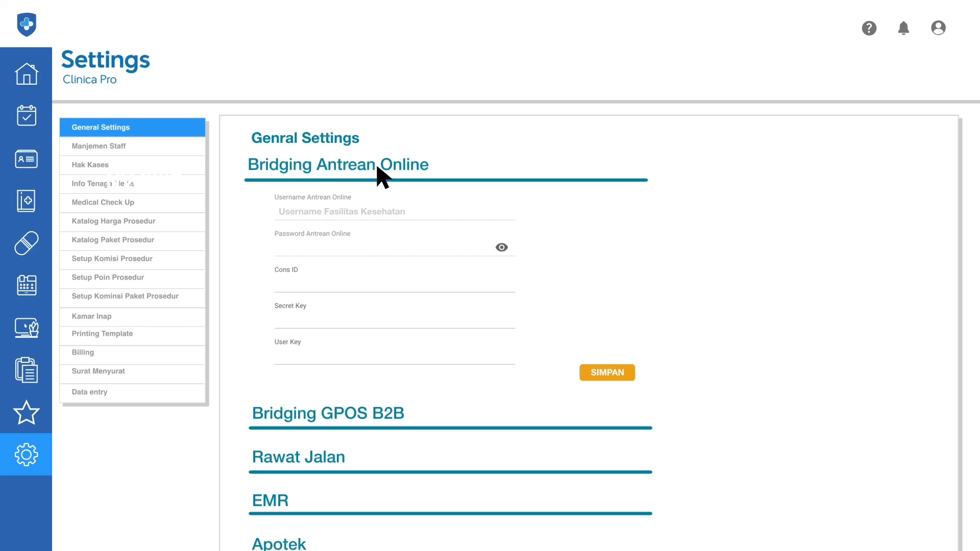Open the notifications bell icon
980x551 pixels.
(x=903, y=28)
